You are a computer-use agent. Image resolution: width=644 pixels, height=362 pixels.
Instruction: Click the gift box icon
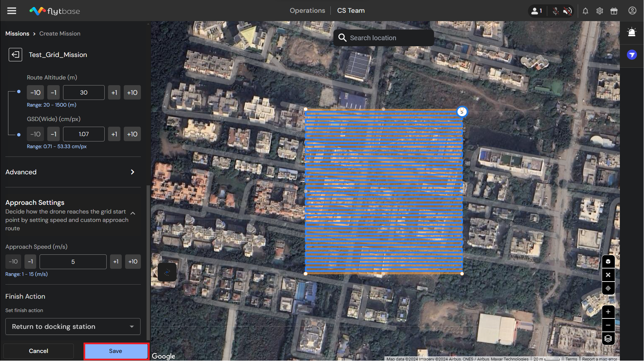[614, 11]
